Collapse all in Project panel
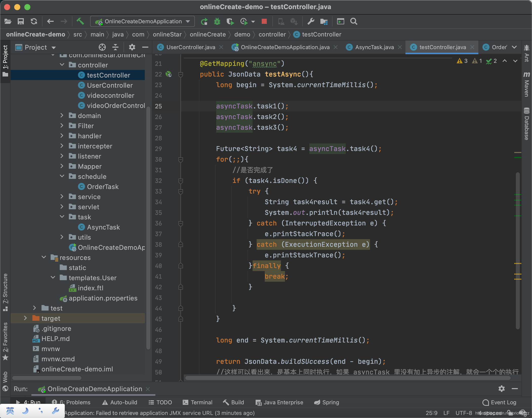Image resolution: width=532 pixels, height=418 pixels. point(115,47)
